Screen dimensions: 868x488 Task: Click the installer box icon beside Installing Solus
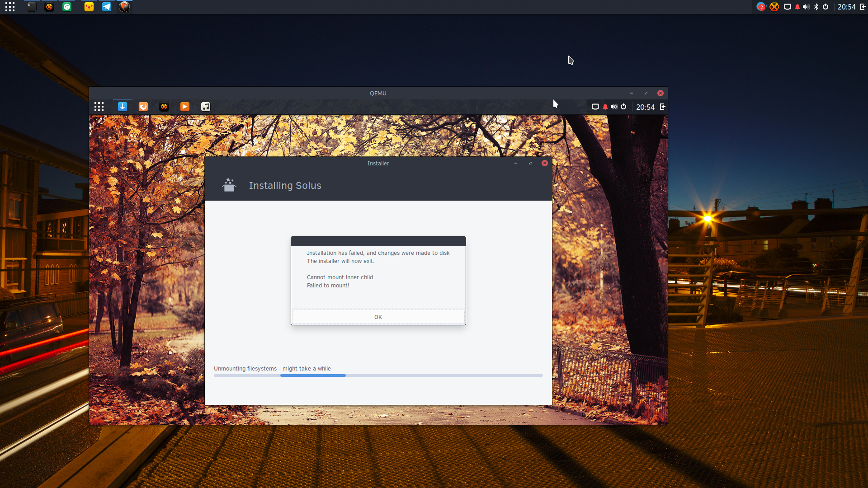tap(229, 185)
